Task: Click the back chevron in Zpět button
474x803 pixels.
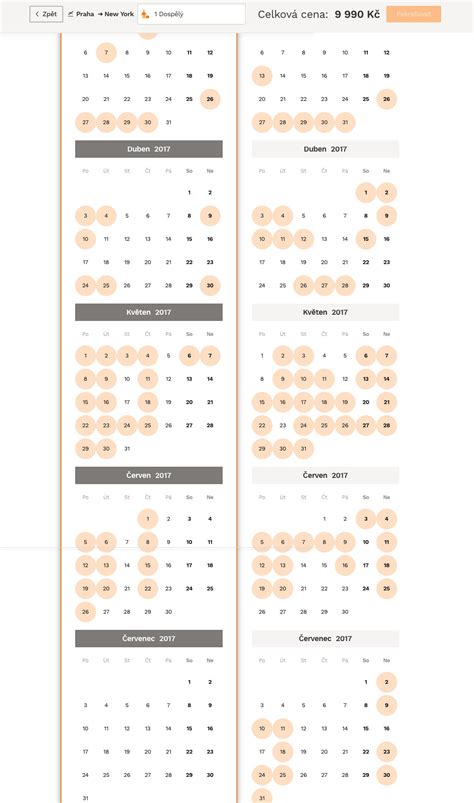Action: (x=37, y=14)
